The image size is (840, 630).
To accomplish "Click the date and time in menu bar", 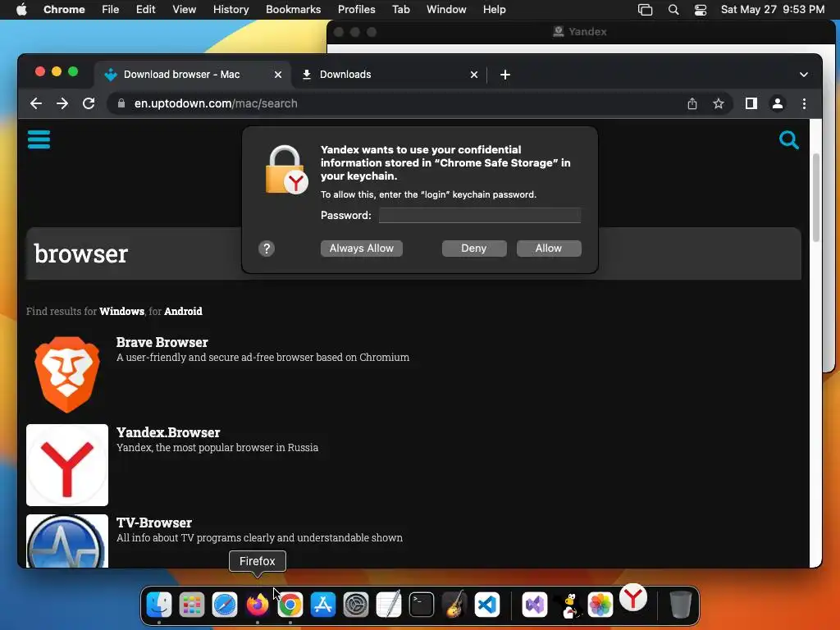I will [773, 10].
